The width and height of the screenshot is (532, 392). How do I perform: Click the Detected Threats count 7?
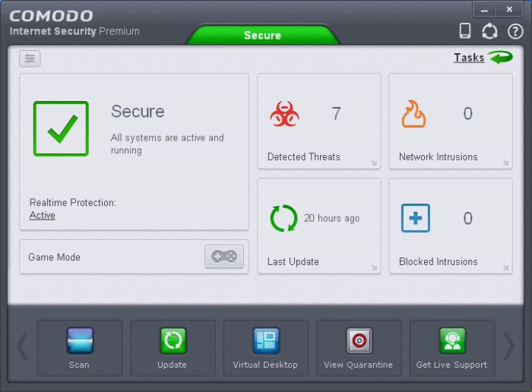[x=336, y=113]
